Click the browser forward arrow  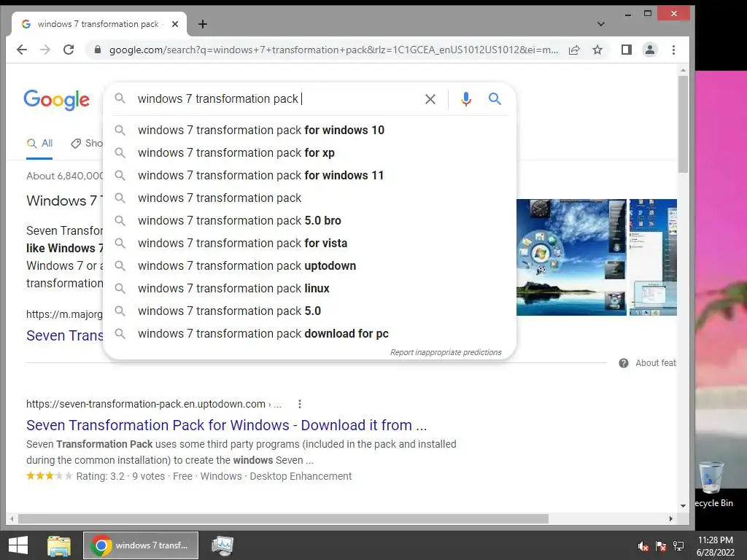45,50
